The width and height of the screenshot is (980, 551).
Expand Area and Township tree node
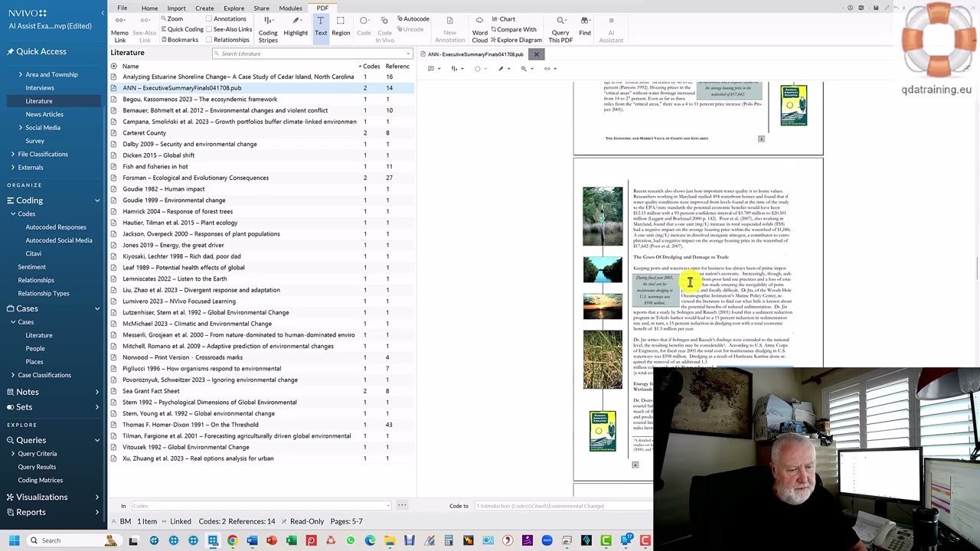(x=21, y=74)
